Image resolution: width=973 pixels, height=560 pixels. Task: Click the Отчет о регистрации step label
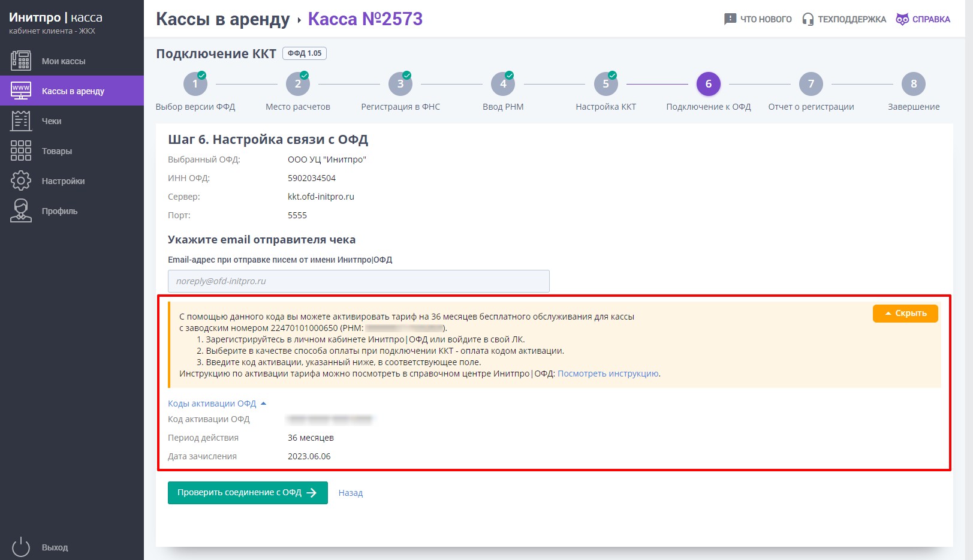pyautogui.click(x=811, y=107)
